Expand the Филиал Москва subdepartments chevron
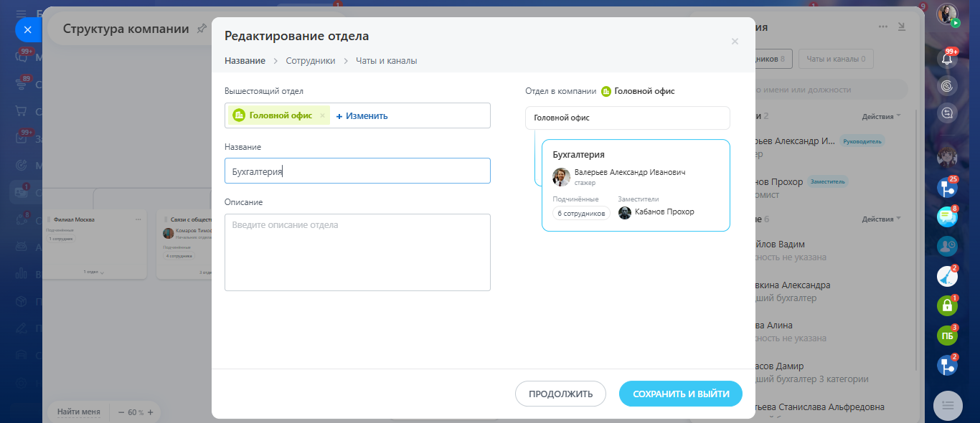This screenshot has width=980, height=423. pyautogui.click(x=102, y=272)
